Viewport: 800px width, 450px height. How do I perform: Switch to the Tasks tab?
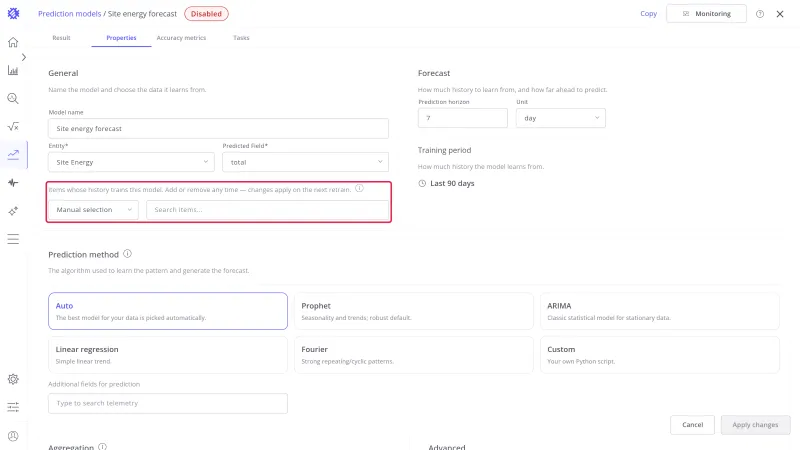(x=241, y=38)
